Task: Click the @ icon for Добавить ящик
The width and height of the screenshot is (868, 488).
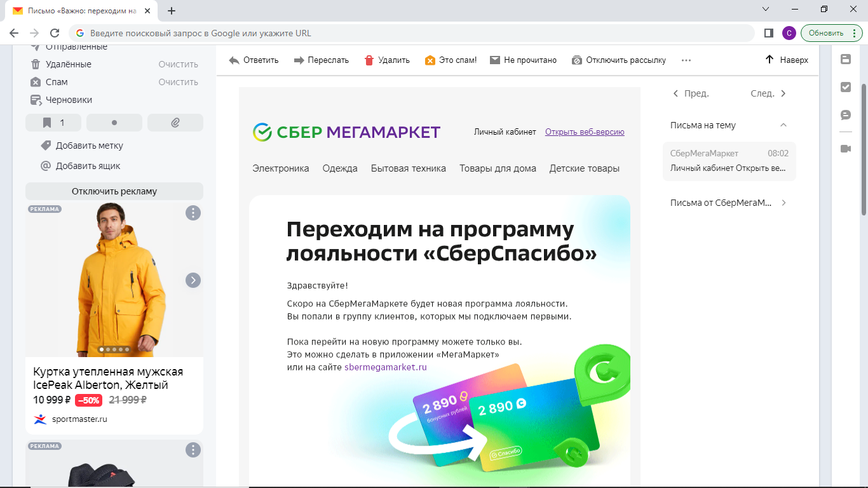Action: (x=46, y=166)
